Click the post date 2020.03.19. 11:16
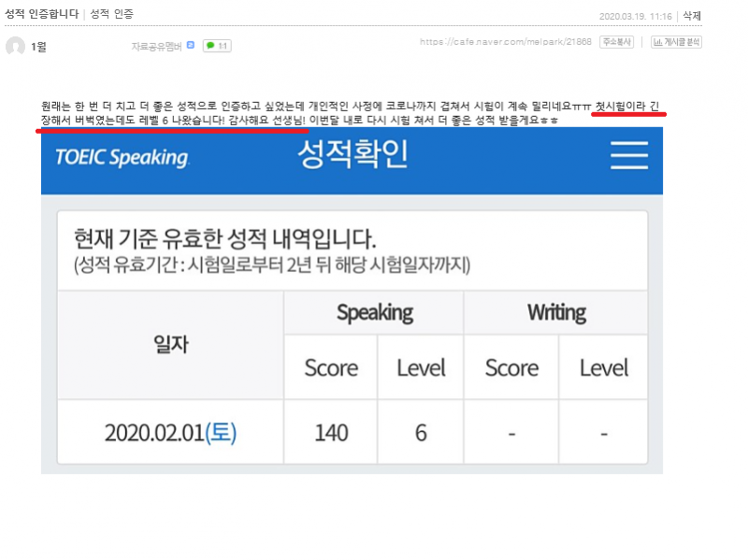Screen dimensions: 748x560 [x=636, y=16]
